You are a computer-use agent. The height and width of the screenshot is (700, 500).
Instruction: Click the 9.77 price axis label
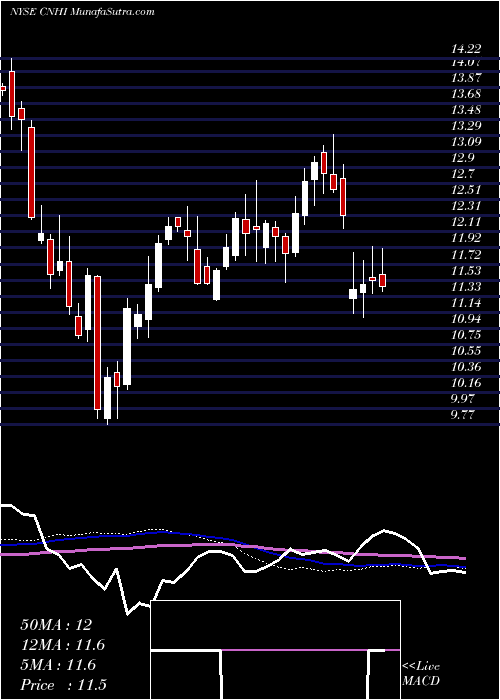pos(463,414)
